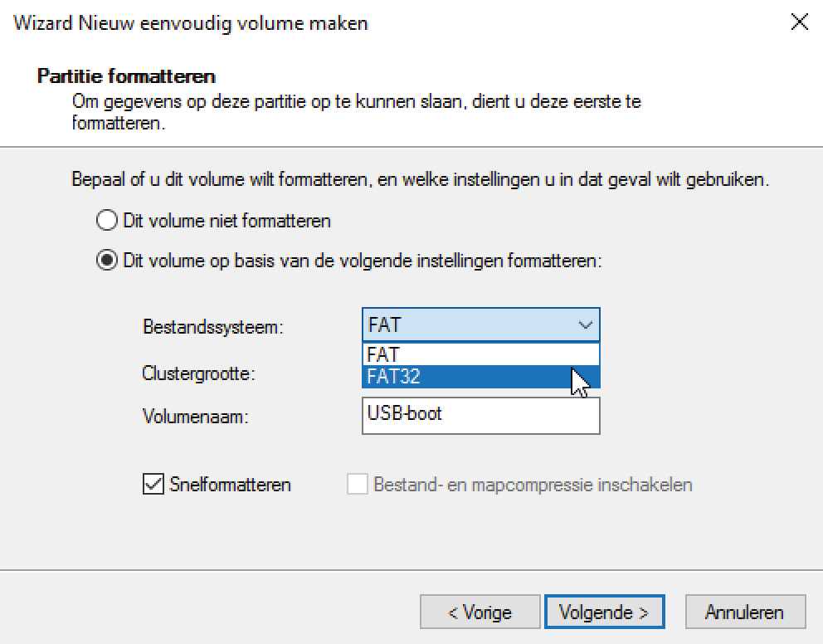Close the wizard window

(799, 22)
